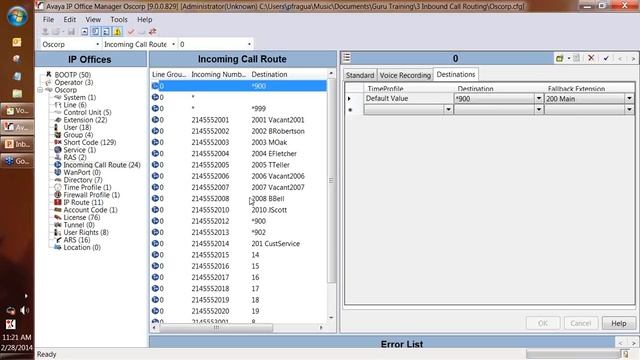This screenshot has height=360, width=640.
Task: Click the OK button
Action: pos(542,323)
